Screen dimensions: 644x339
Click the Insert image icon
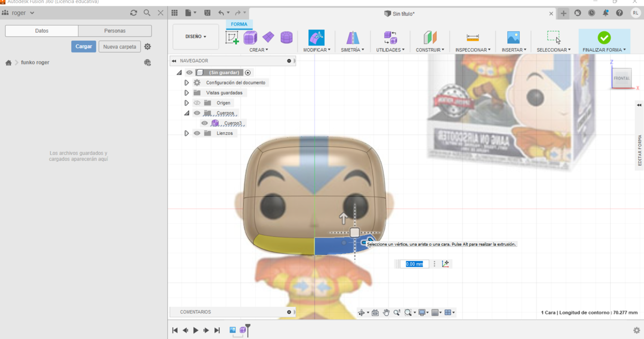click(513, 37)
